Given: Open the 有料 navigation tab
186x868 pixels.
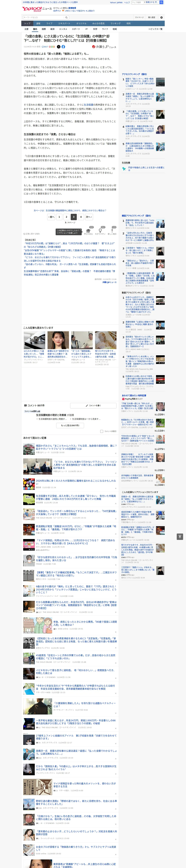Looking at the screenshot, I should point(128,24).
